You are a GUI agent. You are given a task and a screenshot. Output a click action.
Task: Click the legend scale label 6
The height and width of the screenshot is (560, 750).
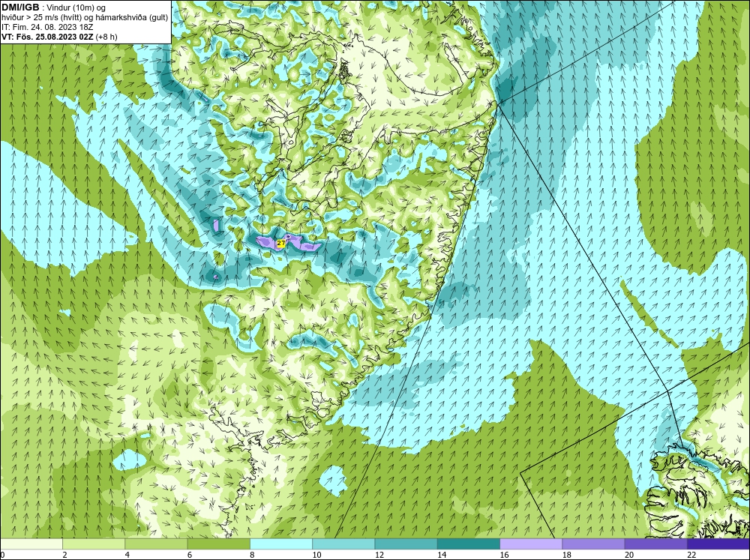click(190, 555)
